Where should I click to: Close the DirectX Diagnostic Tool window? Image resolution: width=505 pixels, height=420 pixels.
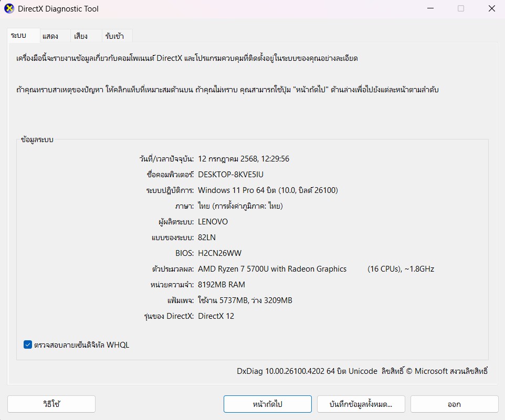tap(491, 9)
